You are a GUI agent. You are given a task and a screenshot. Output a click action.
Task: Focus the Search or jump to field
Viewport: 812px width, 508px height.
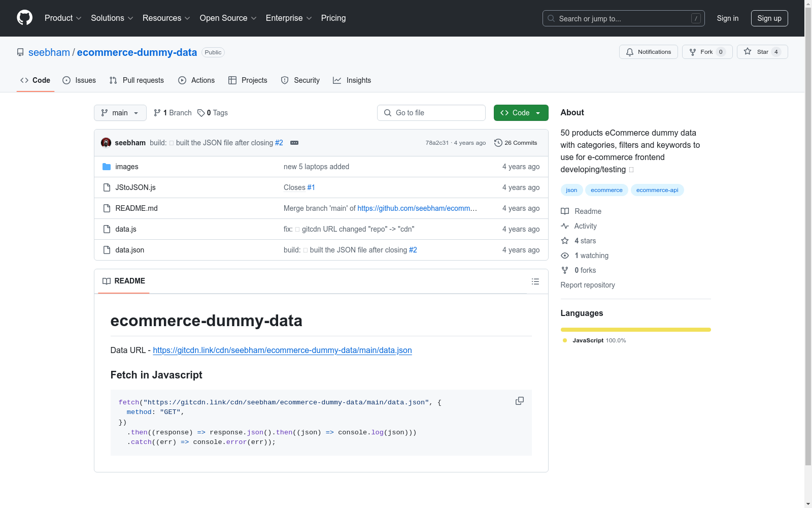click(x=624, y=18)
